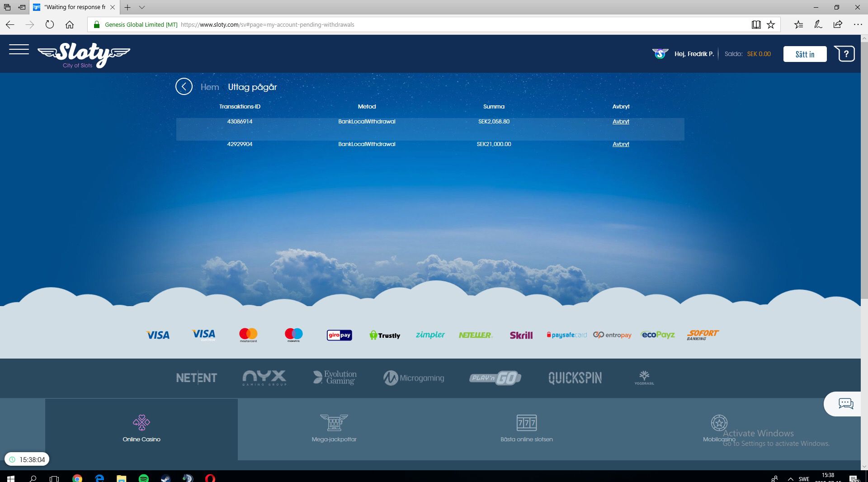Open the hamburger menu beside the Sloty logo
This screenshot has width=868, height=482.
tap(19, 49)
